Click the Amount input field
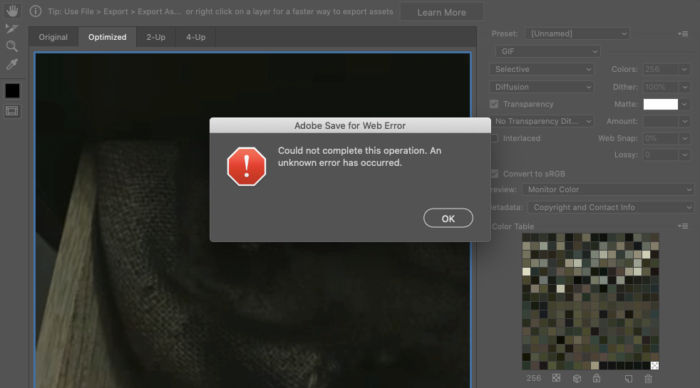700x388 pixels. pos(661,121)
